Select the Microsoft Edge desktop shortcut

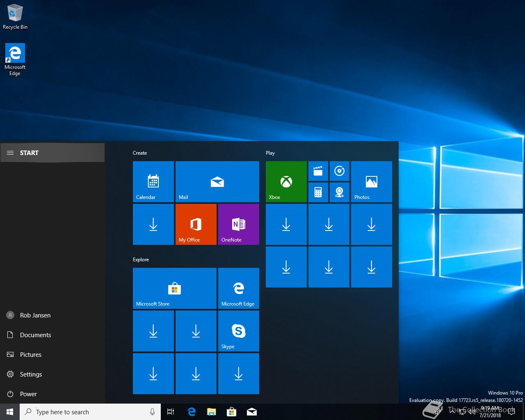tap(15, 60)
